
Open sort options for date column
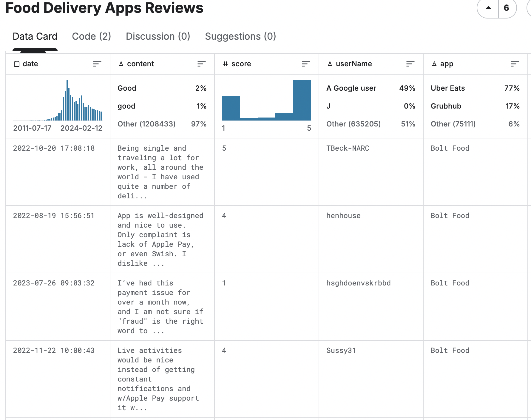(x=97, y=64)
